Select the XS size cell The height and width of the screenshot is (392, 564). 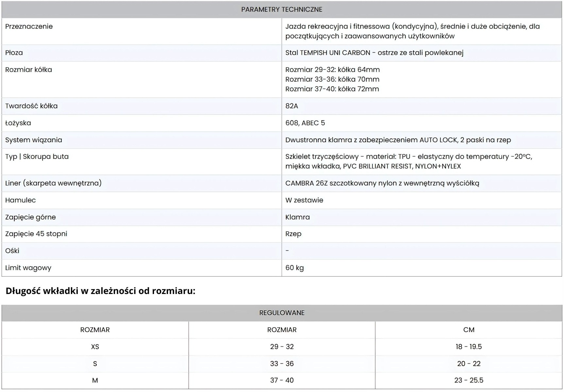(x=95, y=347)
